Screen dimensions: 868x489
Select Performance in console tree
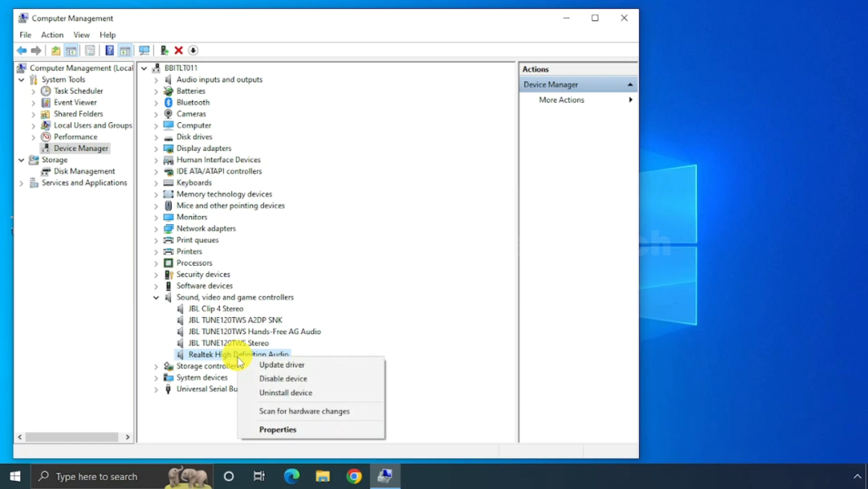point(75,137)
